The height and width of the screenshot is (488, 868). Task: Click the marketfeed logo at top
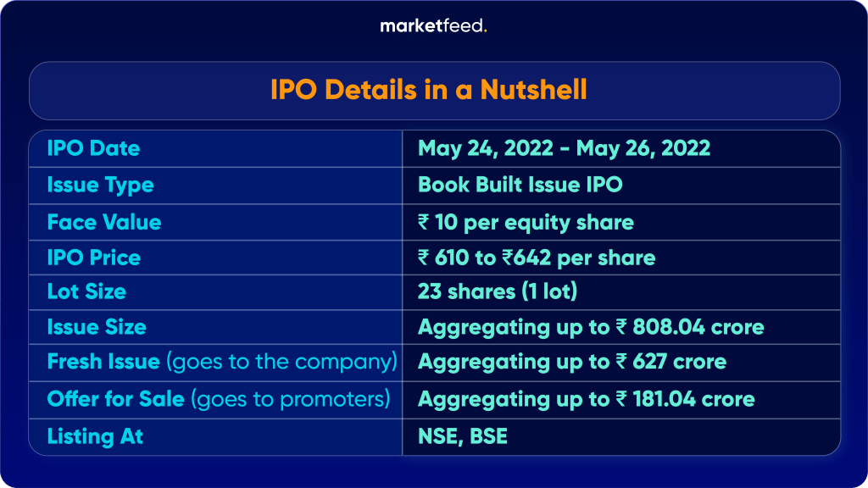(x=433, y=26)
